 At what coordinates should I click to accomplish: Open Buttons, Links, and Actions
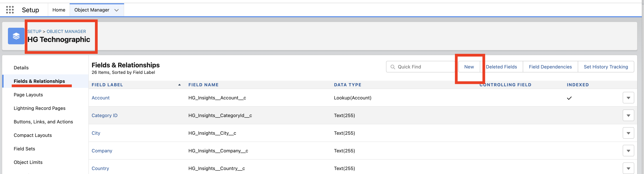(43, 122)
